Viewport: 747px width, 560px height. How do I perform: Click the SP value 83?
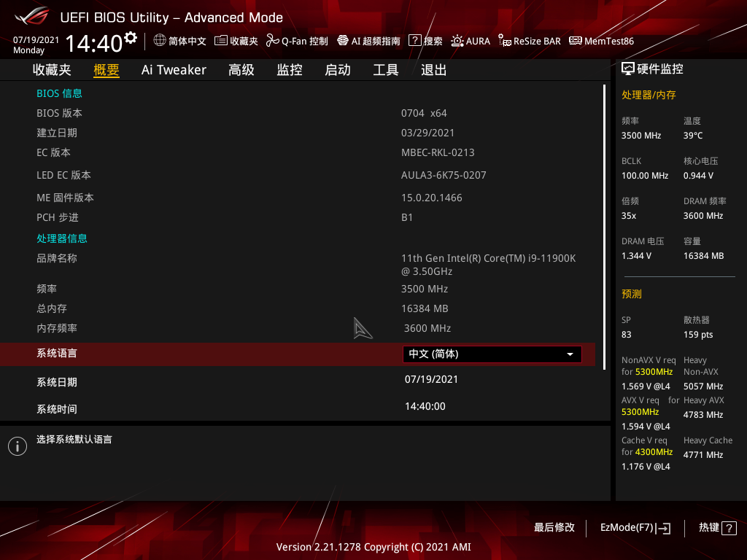pos(626,335)
